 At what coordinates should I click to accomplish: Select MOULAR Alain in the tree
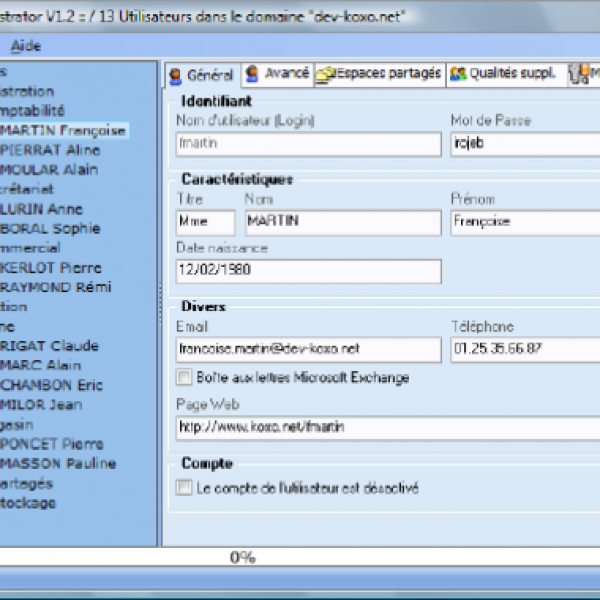coord(49,170)
